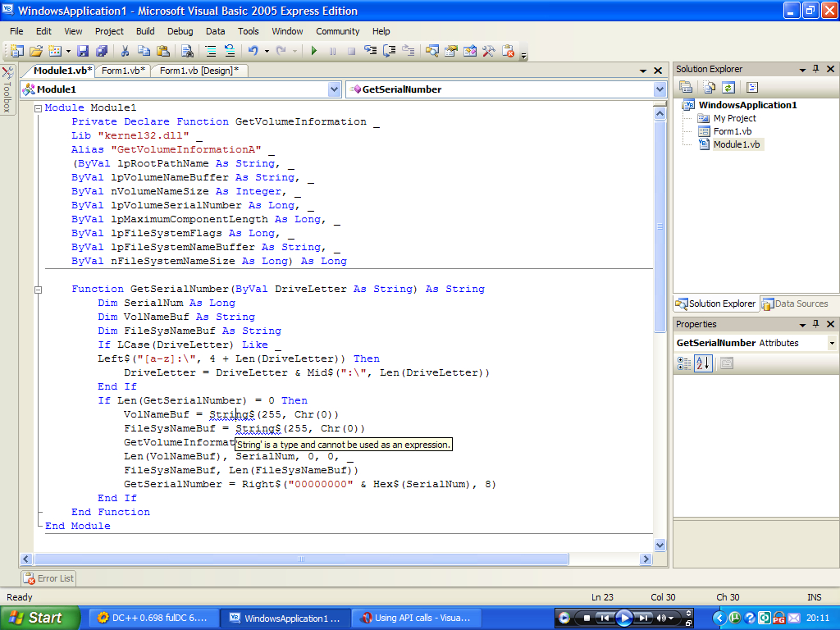Image resolution: width=840 pixels, height=630 pixels.
Task: Click the Step Into icon
Action: (x=370, y=51)
